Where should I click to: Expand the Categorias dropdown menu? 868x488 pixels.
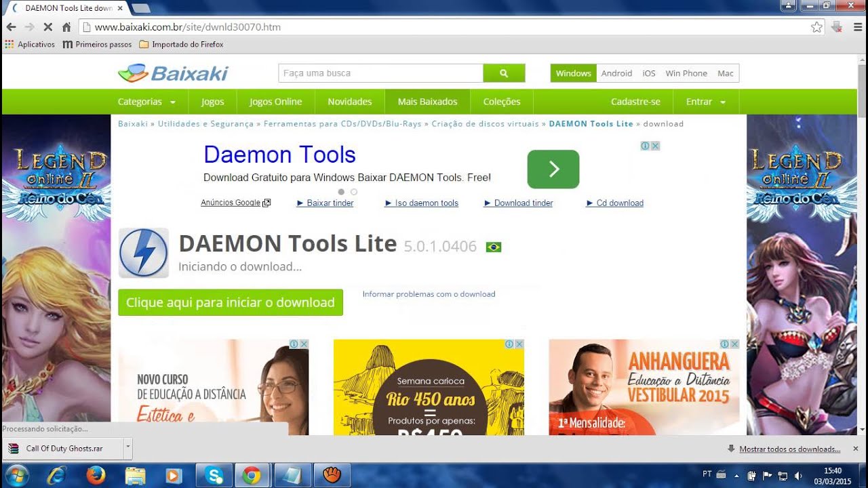coord(146,102)
